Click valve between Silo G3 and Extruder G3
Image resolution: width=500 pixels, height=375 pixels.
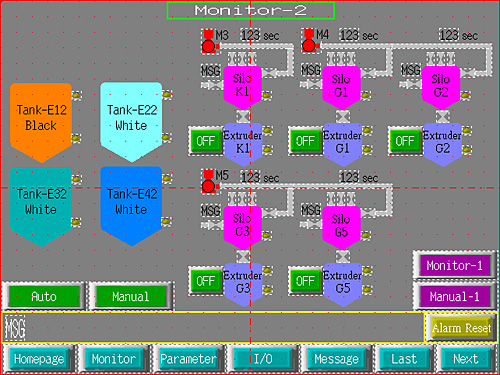[x=243, y=256]
